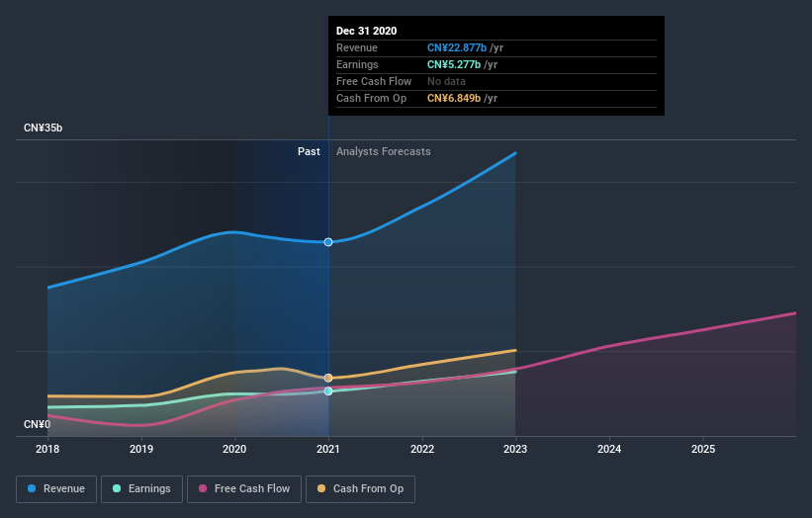The height and width of the screenshot is (518, 812).
Task: Select the Revenue data point at 2021
Action: tap(328, 242)
